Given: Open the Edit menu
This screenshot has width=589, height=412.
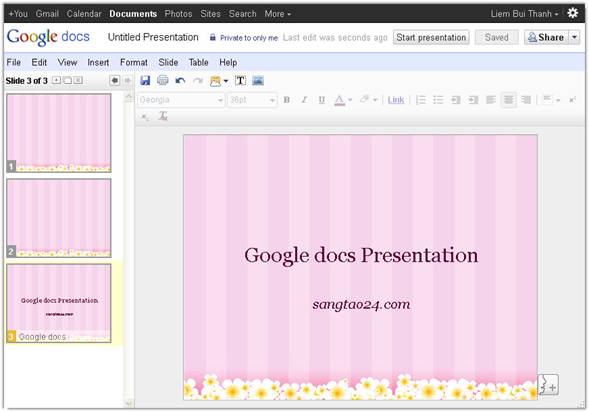Looking at the screenshot, I should coord(39,62).
